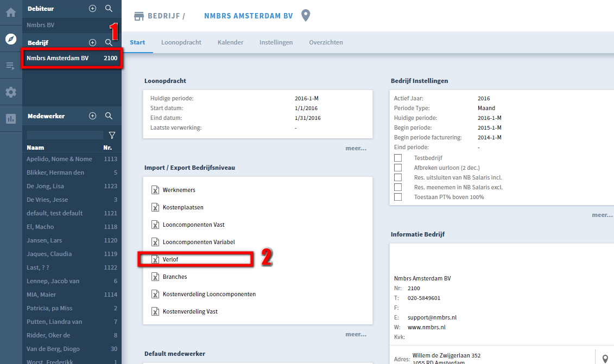Click the filter funnel icon in employee list

[x=112, y=135]
